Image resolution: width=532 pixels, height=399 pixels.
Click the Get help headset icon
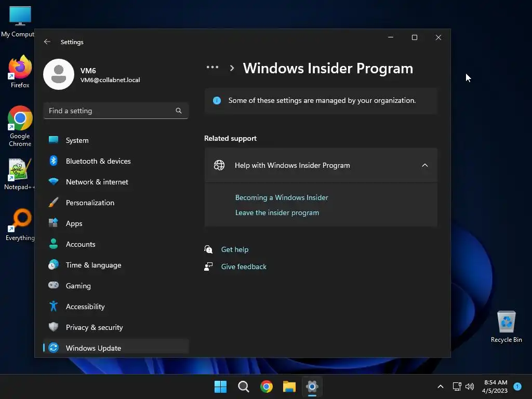(208, 249)
